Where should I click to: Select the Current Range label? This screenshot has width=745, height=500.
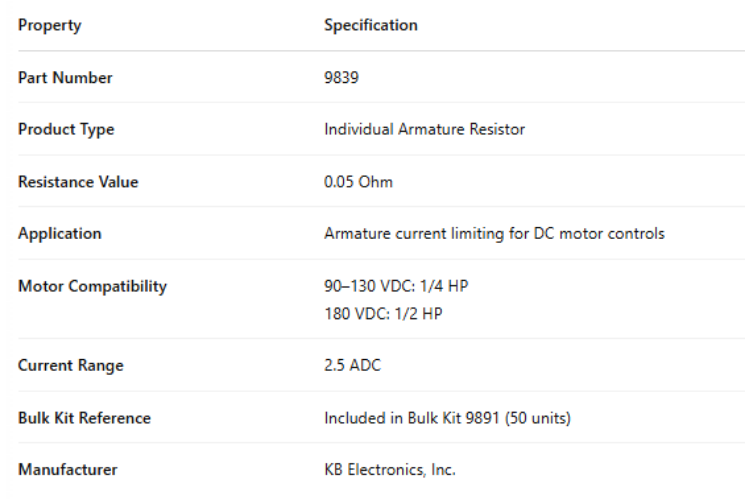70,366
